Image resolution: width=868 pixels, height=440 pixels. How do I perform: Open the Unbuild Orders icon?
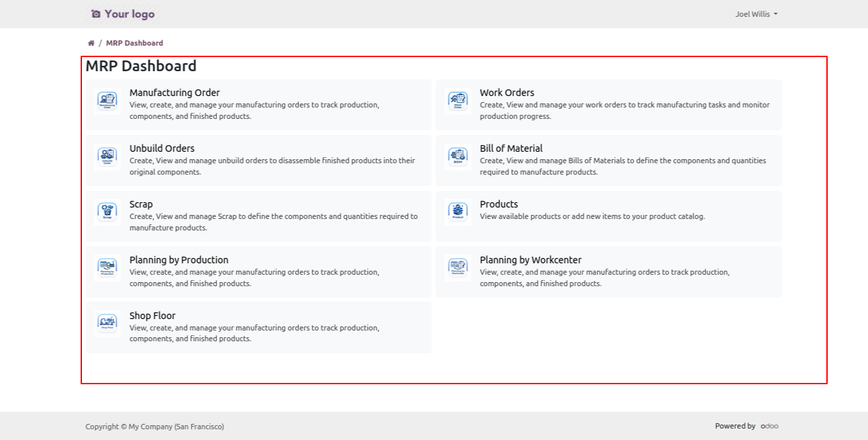click(107, 157)
